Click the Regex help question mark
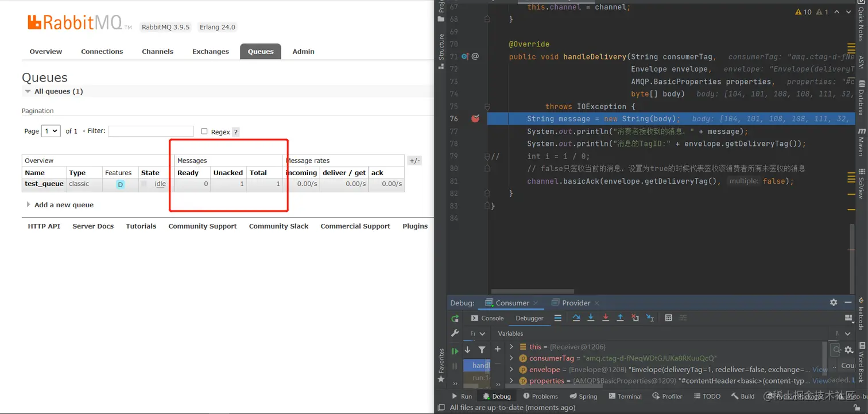This screenshot has height=414, width=868. point(236,132)
